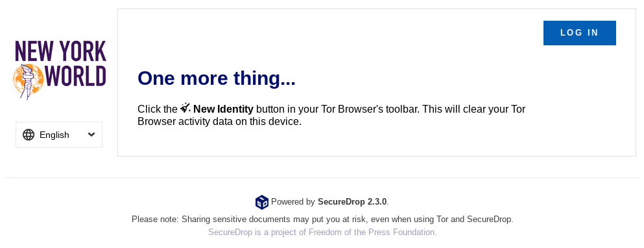The height and width of the screenshot is (248, 644).
Task: Click the One more thing... heading
Action: click(x=217, y=78)
